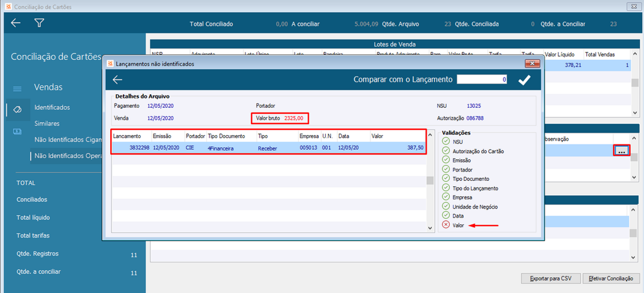The width and height of the screenshot is (644, 293).
Task: Open Não Identificados Opera... sidebar item
Action: [x=68, y=156]
